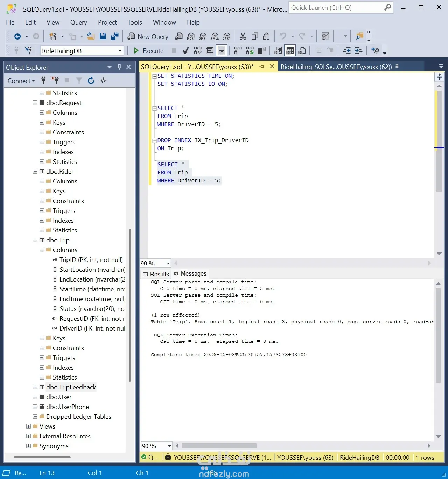The width and height of the screenshot is (448, 479).
Task: Click the Copy icon in toolbar
Action: pyautogui.click(x=255, y=36)
